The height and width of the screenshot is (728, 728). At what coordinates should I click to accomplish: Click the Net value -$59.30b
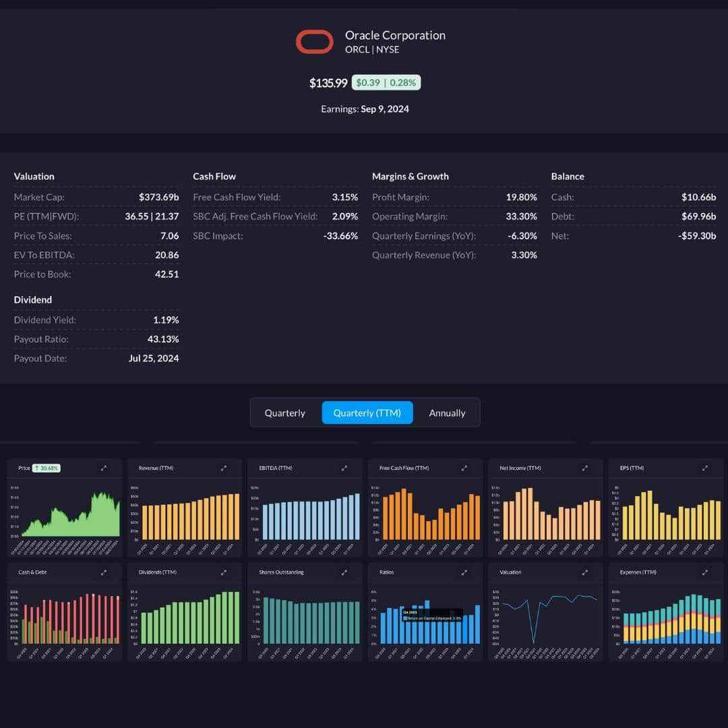tap(697, 236)
